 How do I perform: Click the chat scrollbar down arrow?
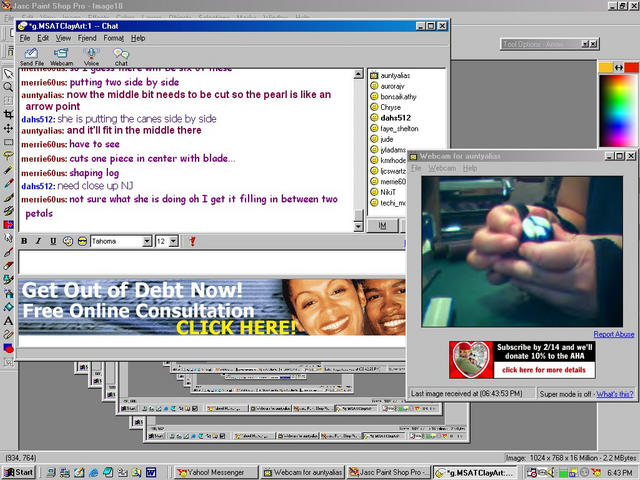(358, 227)
